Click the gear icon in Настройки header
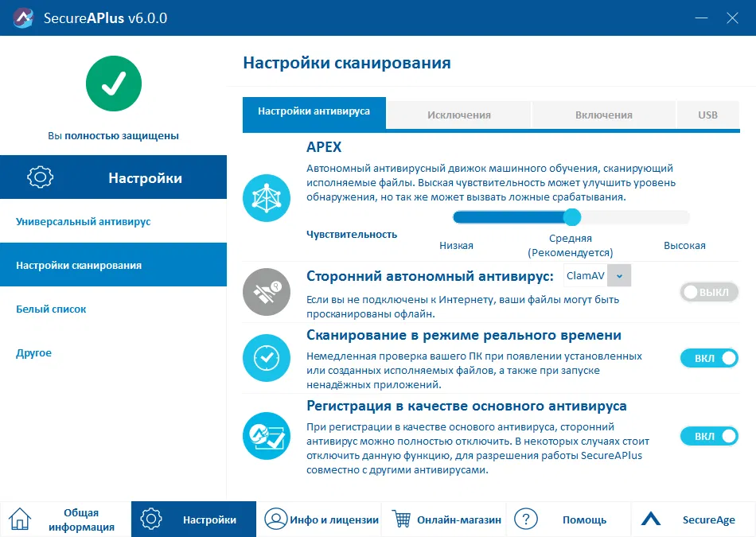 coord(40,177)
